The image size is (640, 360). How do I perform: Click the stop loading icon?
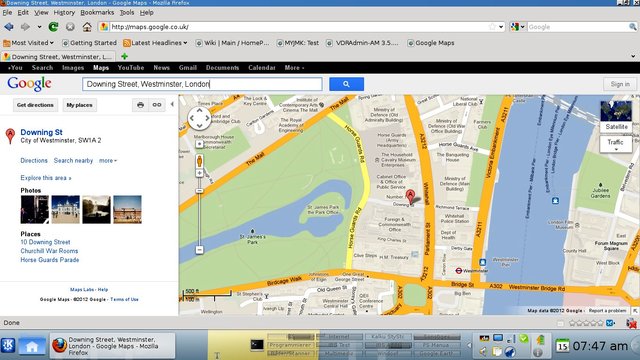(x=70, y=27)
